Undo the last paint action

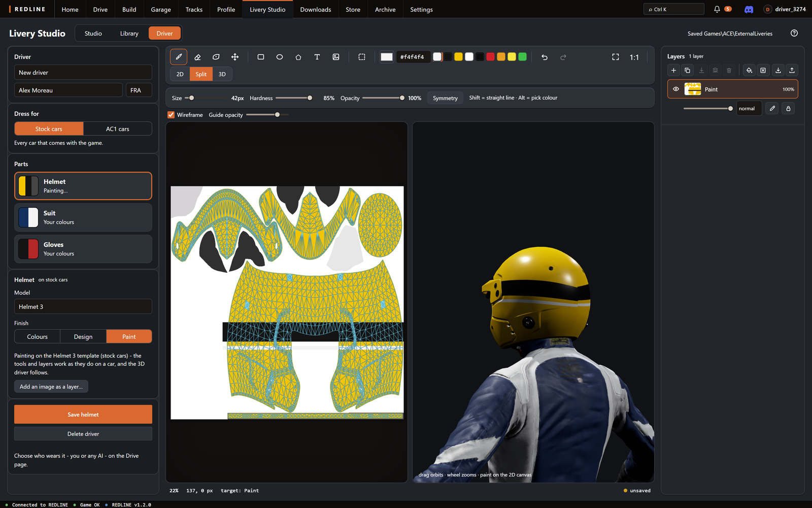[545, 57]
